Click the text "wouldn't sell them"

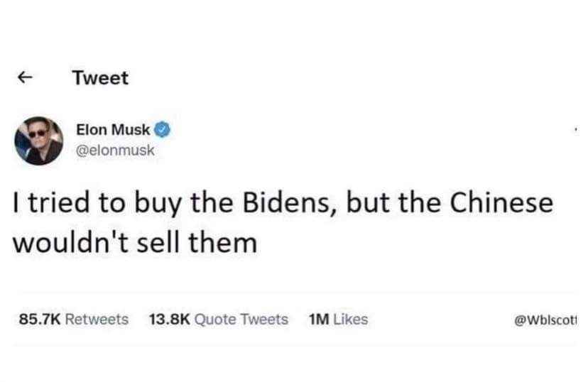(x=134, y=244)
